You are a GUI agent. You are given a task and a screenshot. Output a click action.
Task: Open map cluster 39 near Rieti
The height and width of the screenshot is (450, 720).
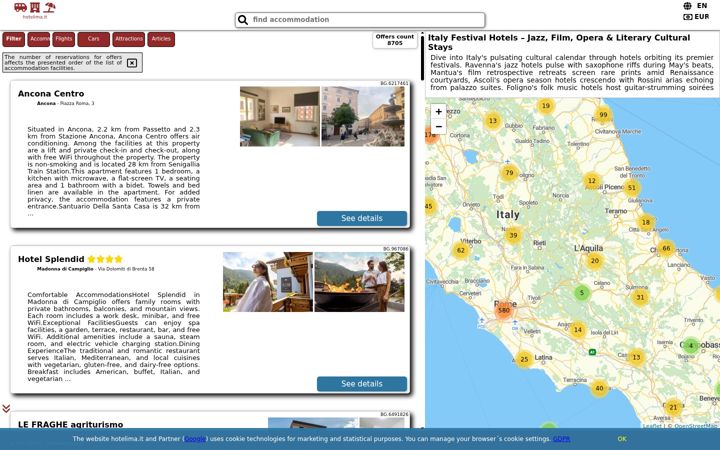[x=513, y=235]
